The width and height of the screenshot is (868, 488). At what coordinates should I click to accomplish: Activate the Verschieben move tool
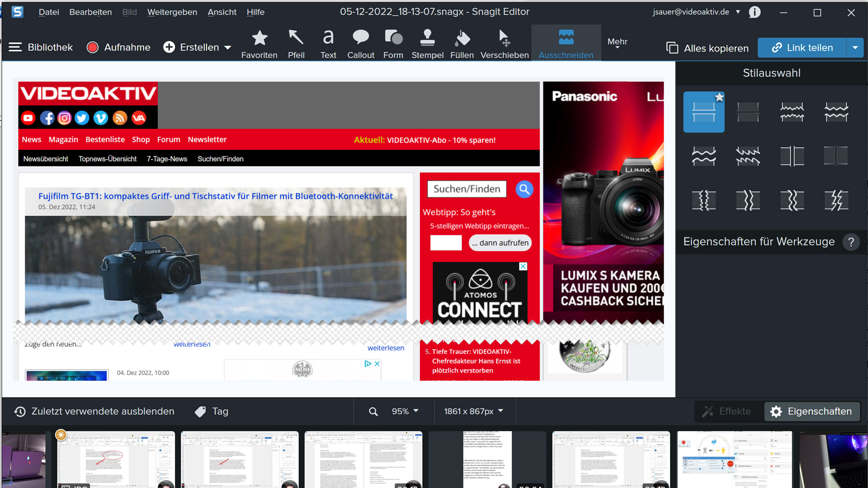(x=504, y=44)
